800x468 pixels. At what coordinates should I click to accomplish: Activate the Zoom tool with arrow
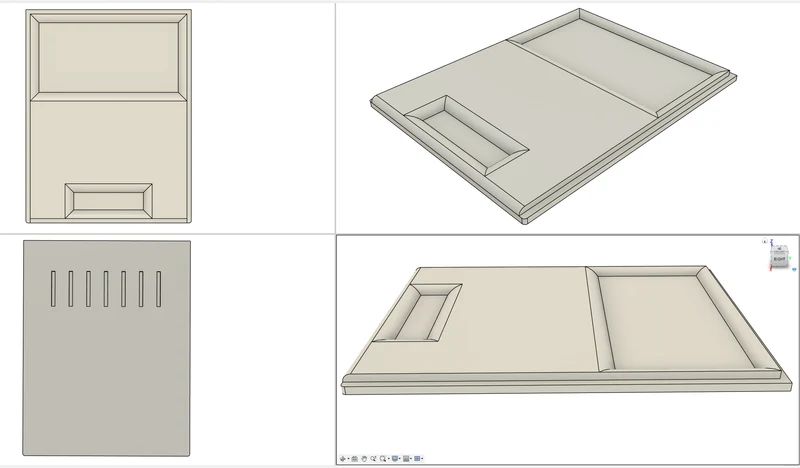coord(373,458)
